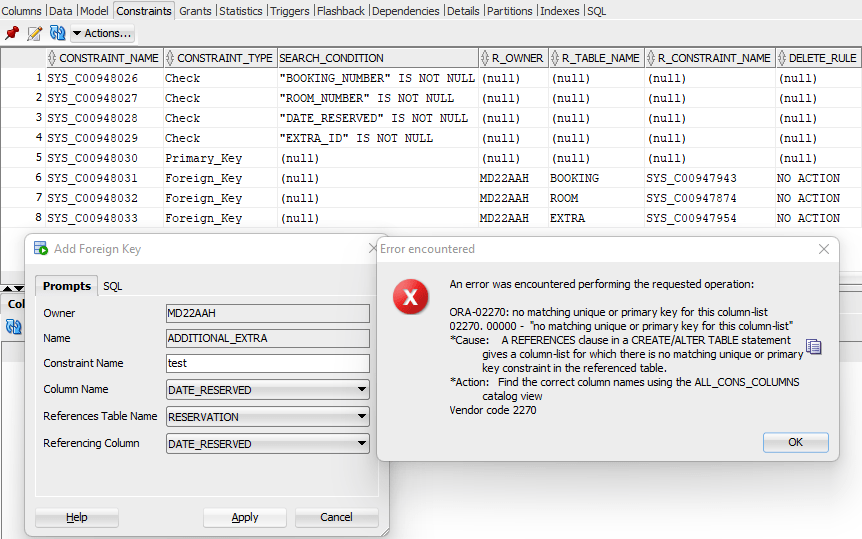Close the Error encountered dialog
Screen dimensions: 862x539
click(824, 249)
